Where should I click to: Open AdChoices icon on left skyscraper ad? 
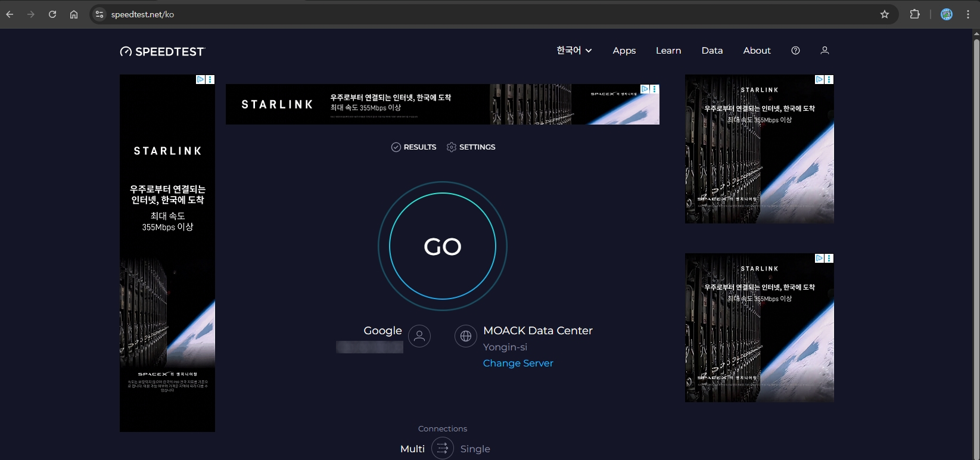[201, 79]
